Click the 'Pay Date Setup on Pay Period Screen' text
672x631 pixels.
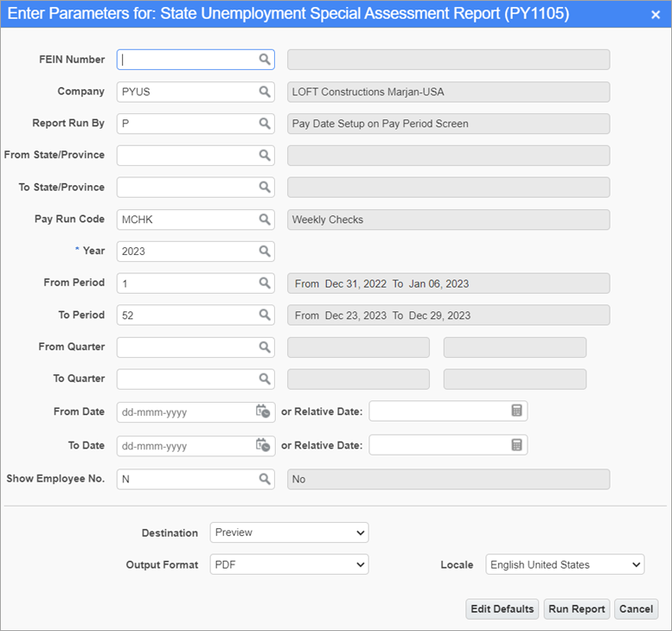click(381, 124)
